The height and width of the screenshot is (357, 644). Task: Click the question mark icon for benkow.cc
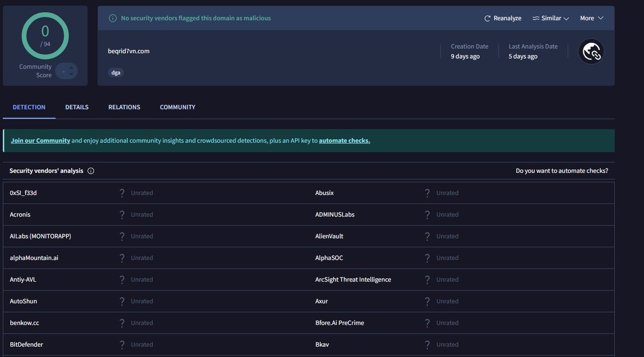pos(122,323)
